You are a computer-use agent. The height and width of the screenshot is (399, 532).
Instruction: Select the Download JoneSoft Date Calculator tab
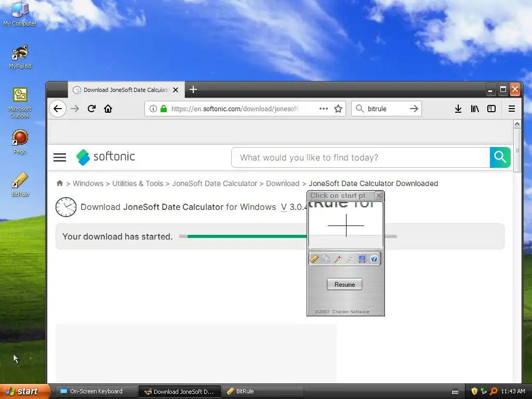pyautogui.click(x=126, y=90)
